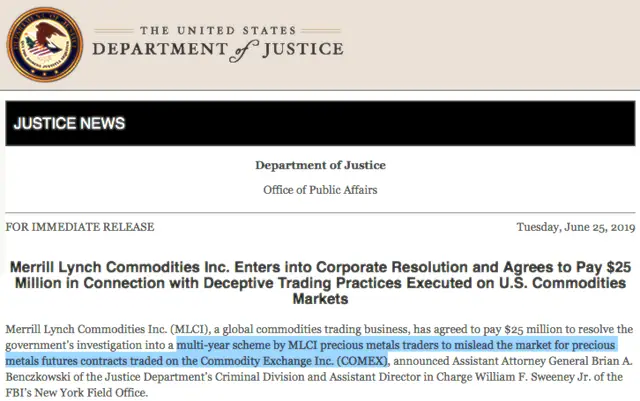Select the Office of Public Affairs text
The image size is (640, 401).
pos(320,190)
